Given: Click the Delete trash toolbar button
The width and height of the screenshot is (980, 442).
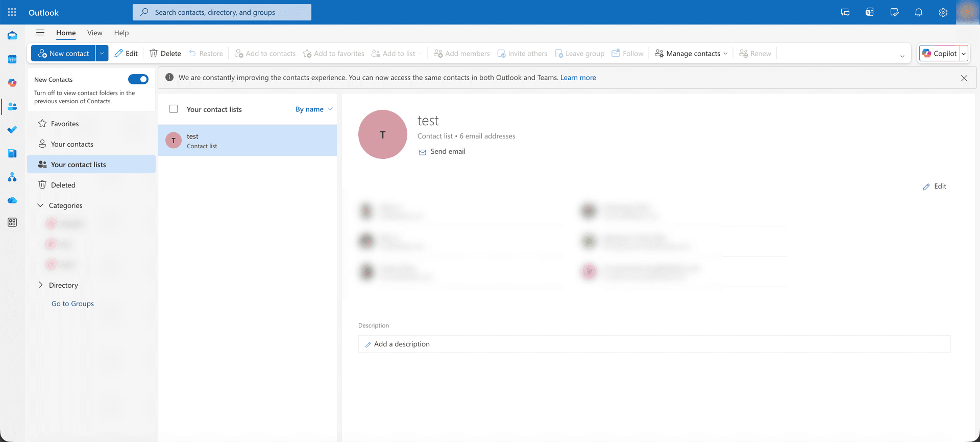Looking at the screenshot, I should pos(165,53).
